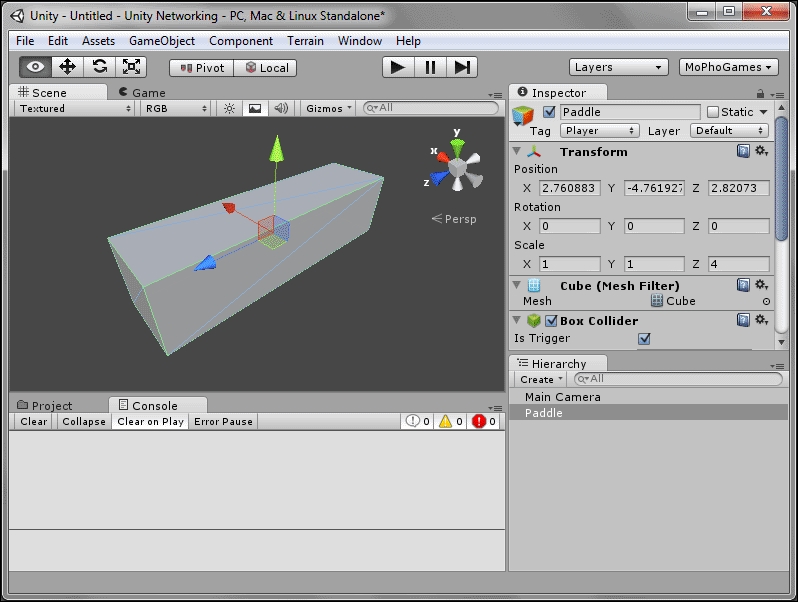Open Mesh Filter gear settings menu
The image size is (798, 602).
(x=761, y=284)
